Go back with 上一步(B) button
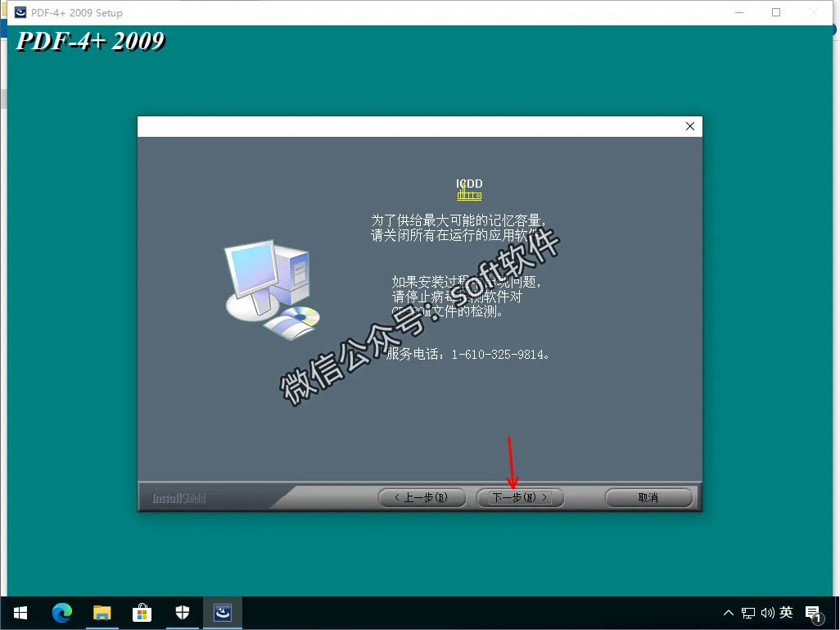840x630 pixels. coord(421,497)
